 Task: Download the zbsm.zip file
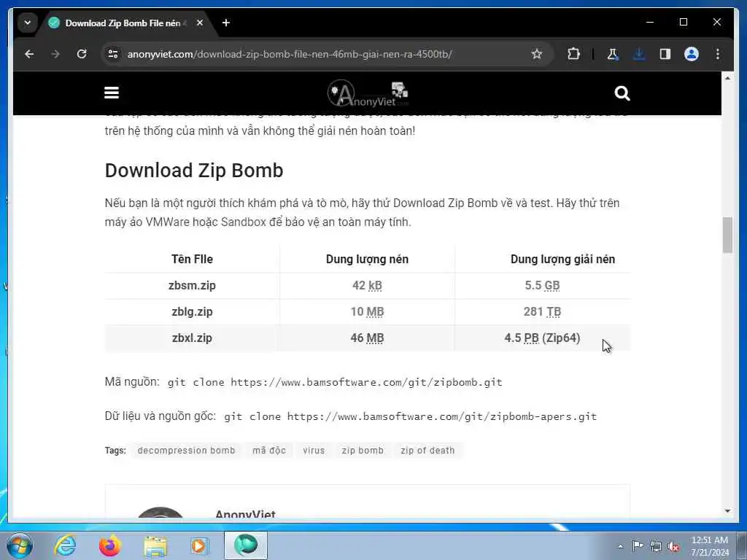[192, 286]
